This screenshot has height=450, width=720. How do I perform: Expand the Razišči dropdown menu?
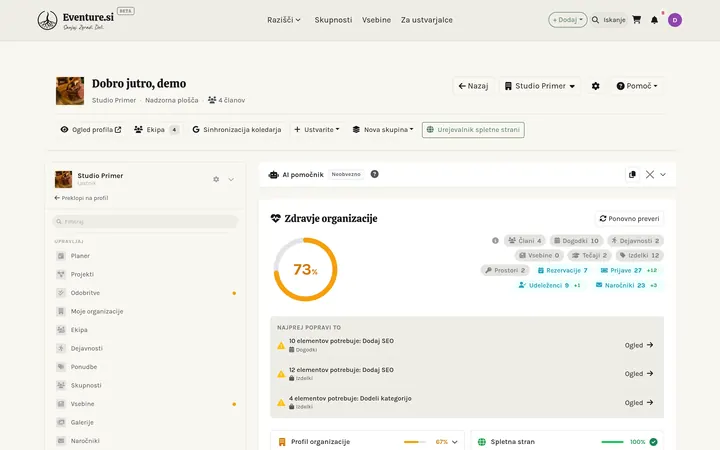pos(284,20)
